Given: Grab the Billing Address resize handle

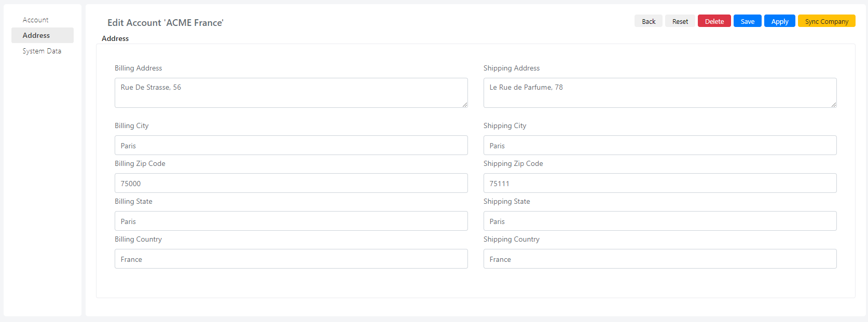Looking at the screenshot, I should tap(465, 105).
